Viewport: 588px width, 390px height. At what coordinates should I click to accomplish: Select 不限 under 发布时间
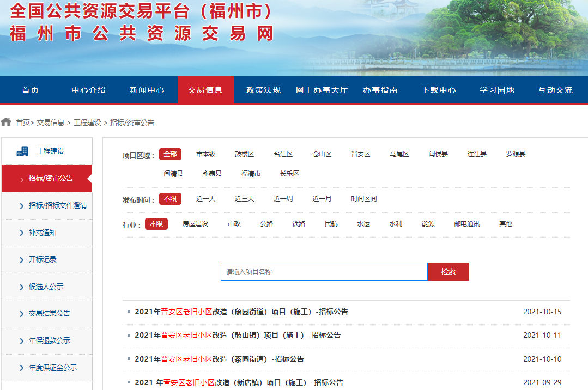(x=170, y=199)
